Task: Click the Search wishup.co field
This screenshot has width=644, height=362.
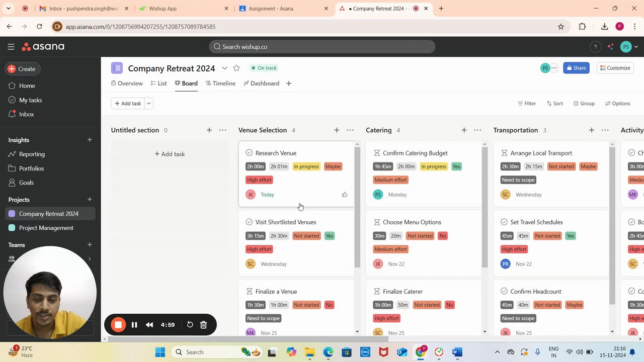Action: 322,47
